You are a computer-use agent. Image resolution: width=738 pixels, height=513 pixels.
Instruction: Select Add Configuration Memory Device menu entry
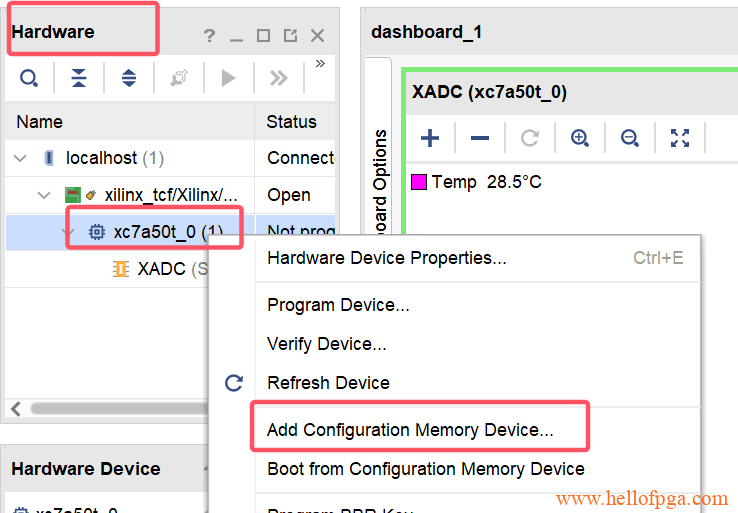(x=410, y=430)
